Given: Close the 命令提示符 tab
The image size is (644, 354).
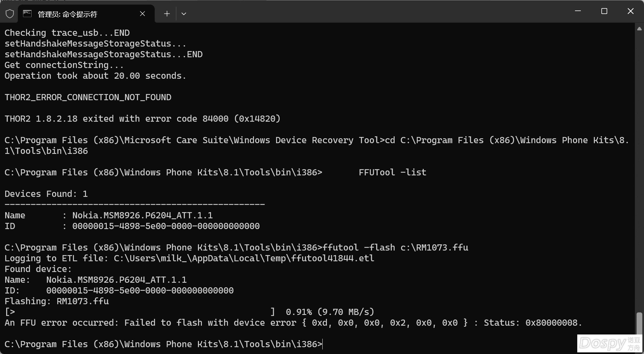Looking at the screenshot, I should [x=142, y=14].
